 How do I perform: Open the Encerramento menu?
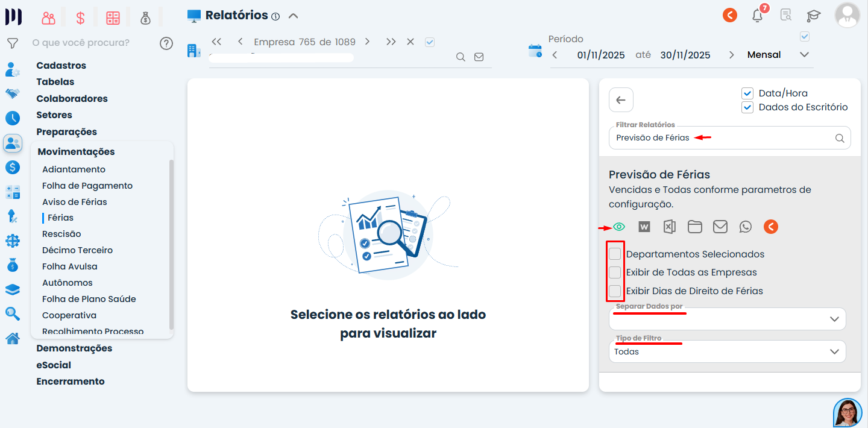[71, 381]
